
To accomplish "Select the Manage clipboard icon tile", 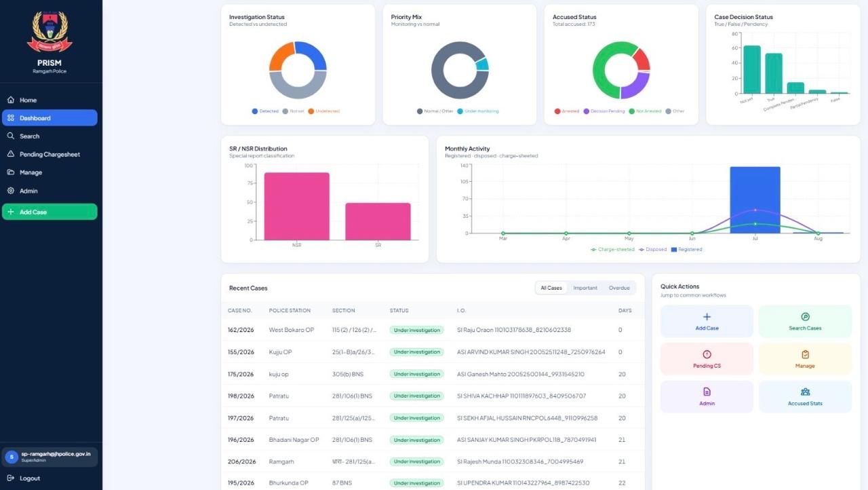I will click(x=805, y=354).
